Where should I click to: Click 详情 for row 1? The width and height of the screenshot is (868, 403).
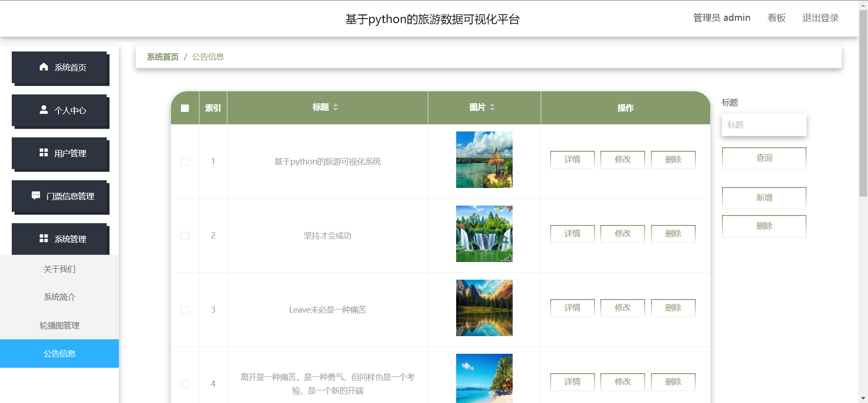tap(572, 159)
